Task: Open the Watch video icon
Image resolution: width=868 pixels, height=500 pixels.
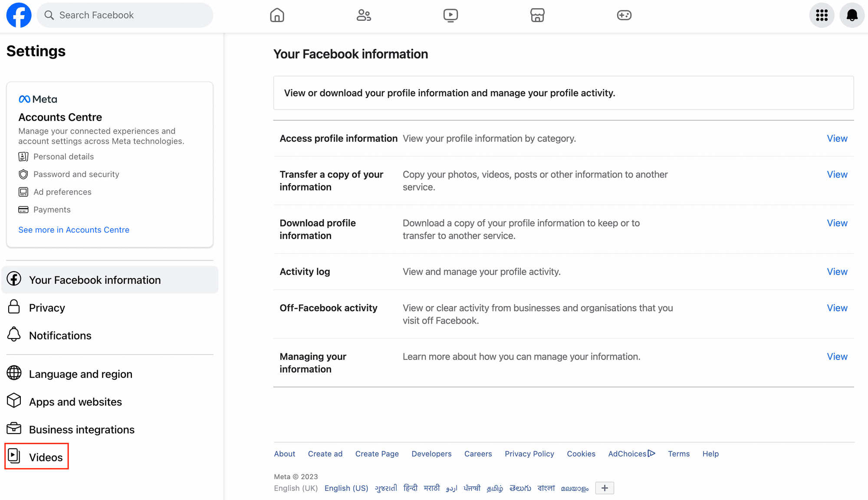Action: (450, 15)
